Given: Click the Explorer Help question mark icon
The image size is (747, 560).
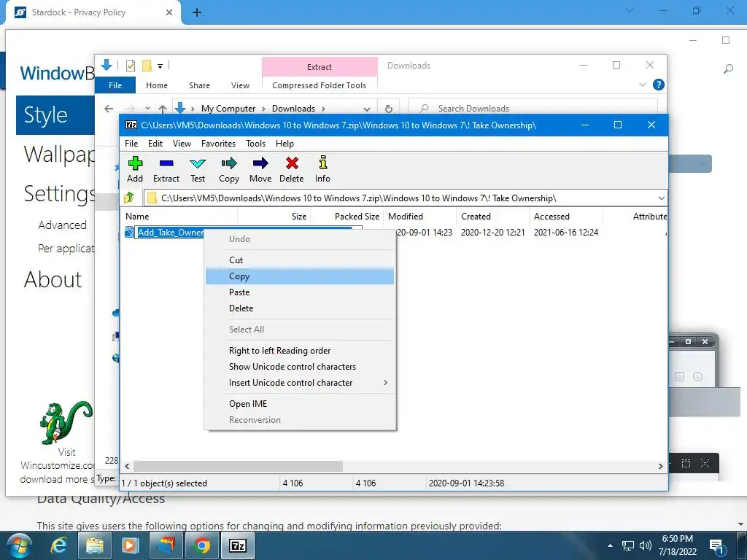Looking at the screenshot, I should pos(659,85).
